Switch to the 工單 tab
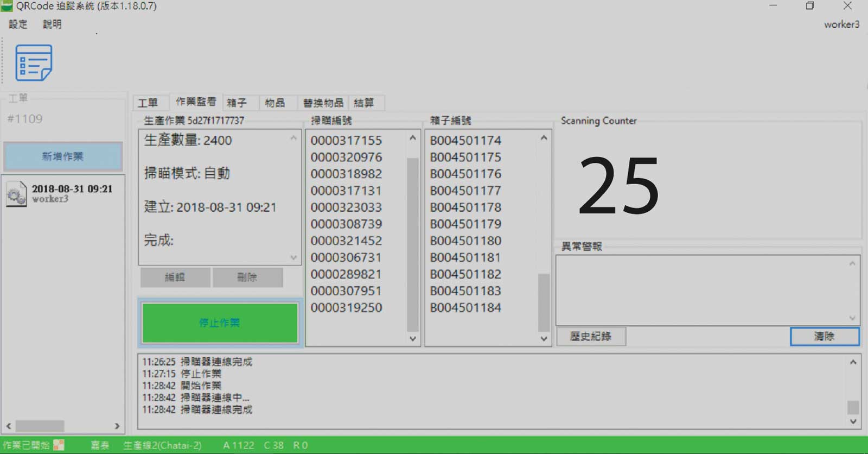The width and height of the screenshot is (868, 454). tap(148, 103)
